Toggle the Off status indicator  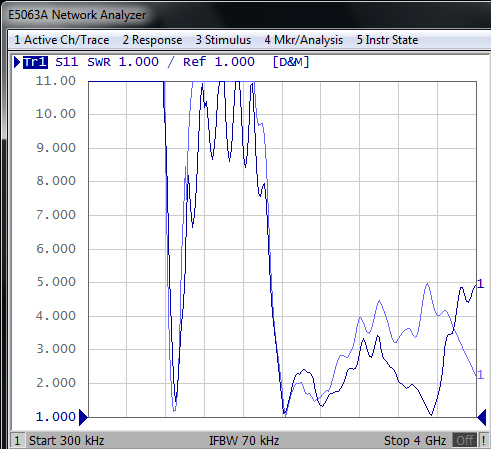tap(465, 441)
